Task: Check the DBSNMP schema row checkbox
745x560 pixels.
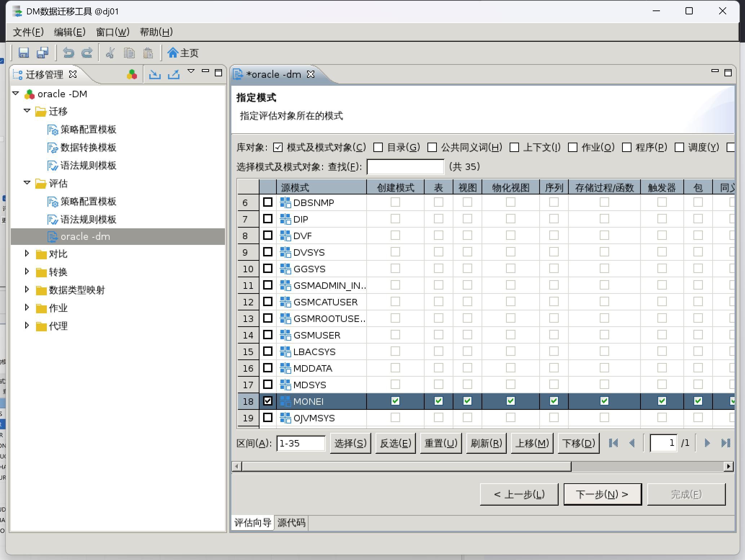Action: coord(267,202)
